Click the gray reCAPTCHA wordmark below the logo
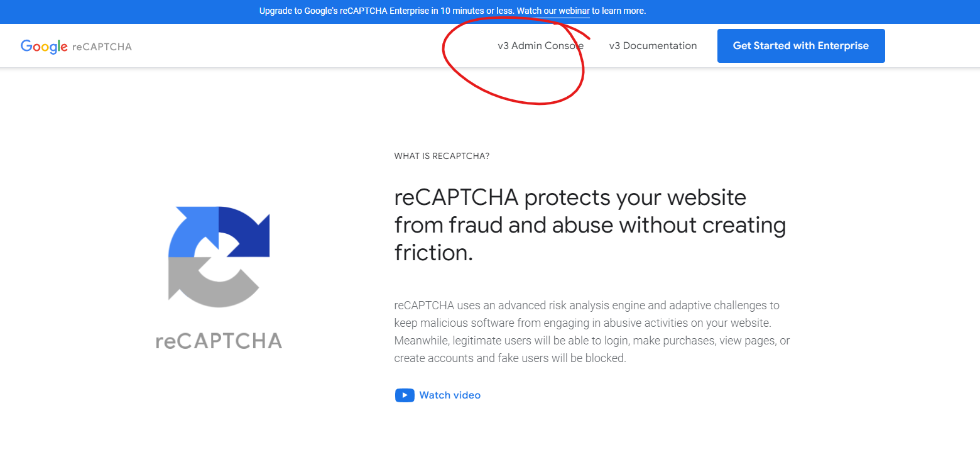This screenshot has width=980, height=462. click(x=219, y=341)
